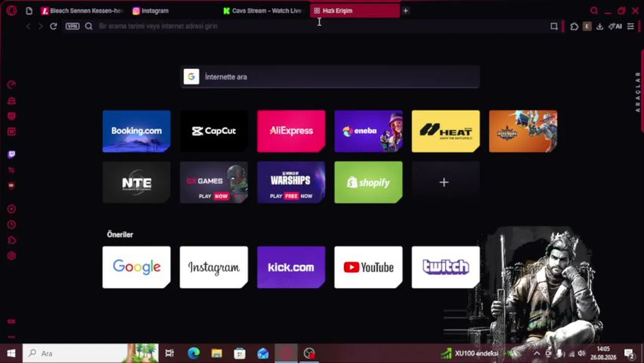Open the Windows Start menu
The height and width of the screenshot is (363, 644).
click(11, 353)
